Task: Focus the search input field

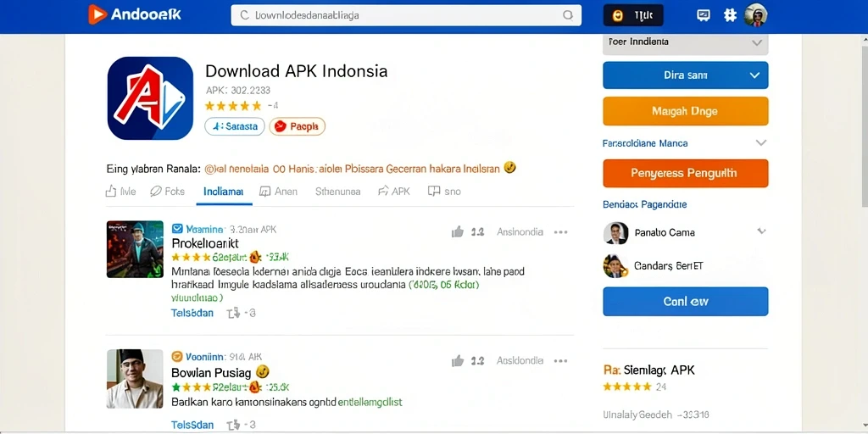Action: coord(406,15)
